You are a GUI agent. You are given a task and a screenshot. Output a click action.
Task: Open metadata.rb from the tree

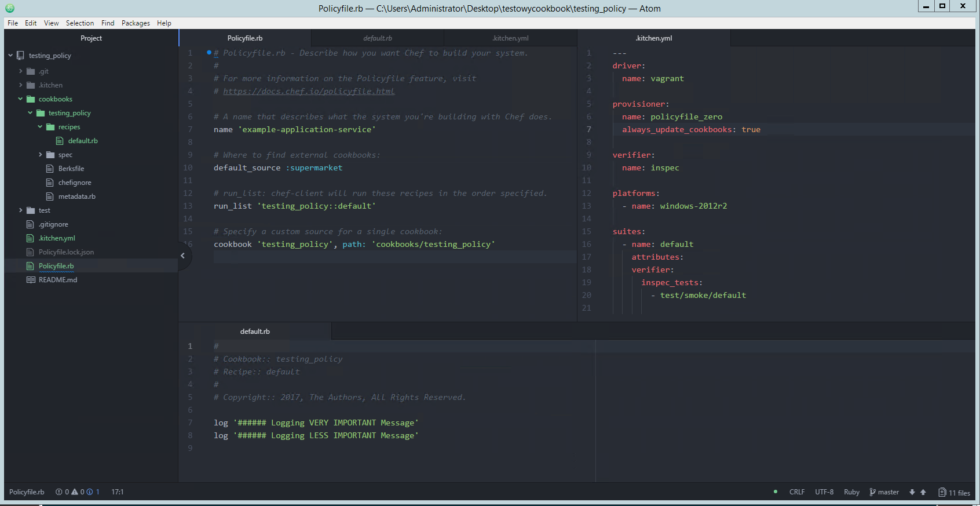tap(77, 196)
